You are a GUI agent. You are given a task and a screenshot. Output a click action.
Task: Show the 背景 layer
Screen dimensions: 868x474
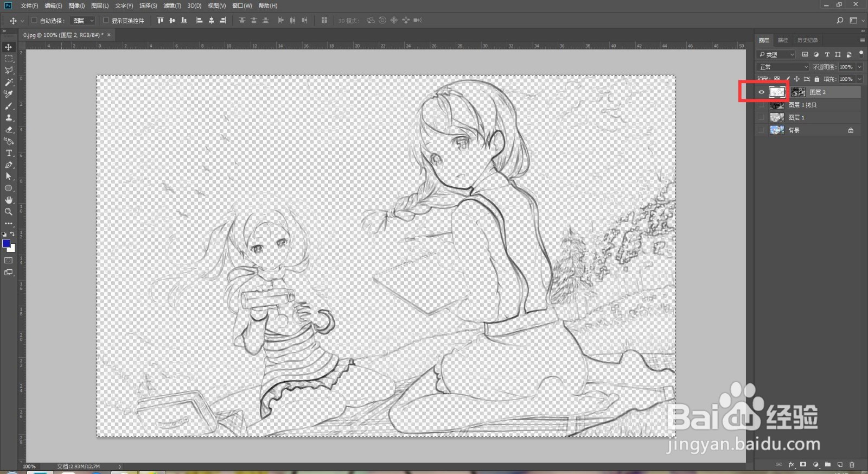761,130
